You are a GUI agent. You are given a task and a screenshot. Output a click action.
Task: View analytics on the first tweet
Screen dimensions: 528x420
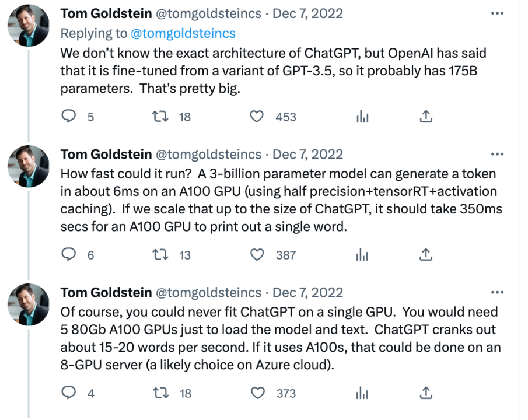click(362, 117)
